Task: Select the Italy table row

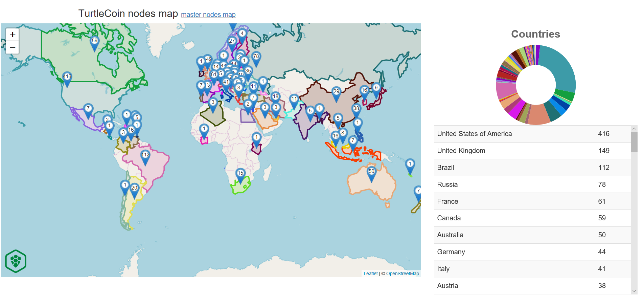Action: tap(532, 269)
